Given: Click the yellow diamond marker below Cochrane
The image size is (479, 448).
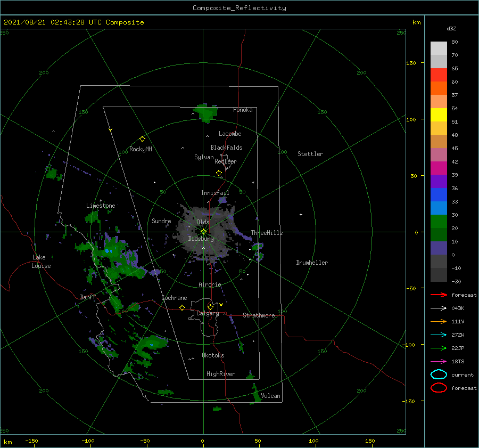Looking at the screenshot, I should [x=182, y=307].
